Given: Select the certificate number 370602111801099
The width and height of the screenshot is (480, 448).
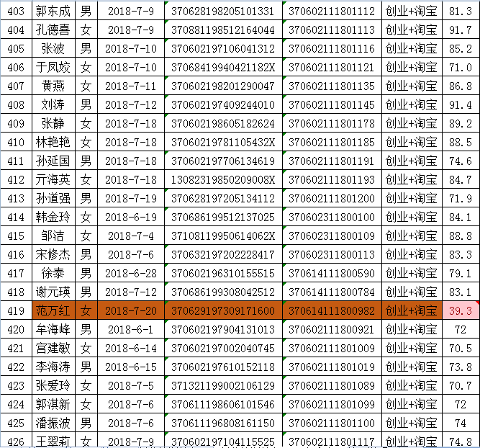Looking at the screenshot, I should [x=332, y=405].
